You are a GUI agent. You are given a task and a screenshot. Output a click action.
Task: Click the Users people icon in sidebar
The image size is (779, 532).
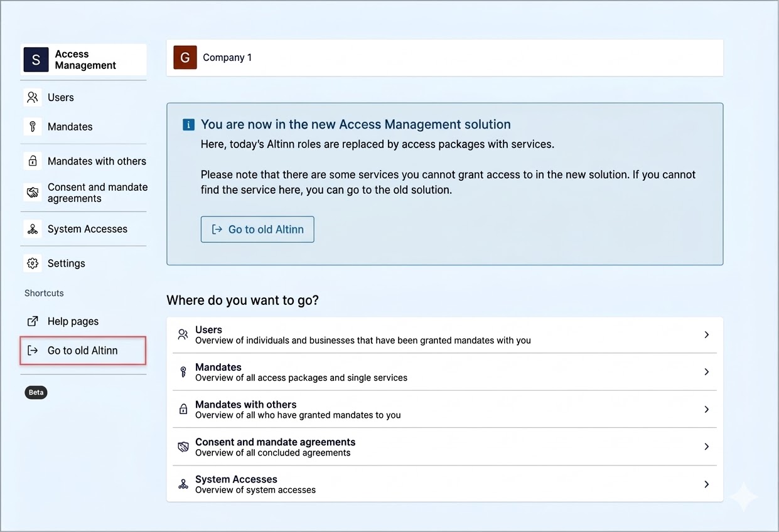coord(33,97)
